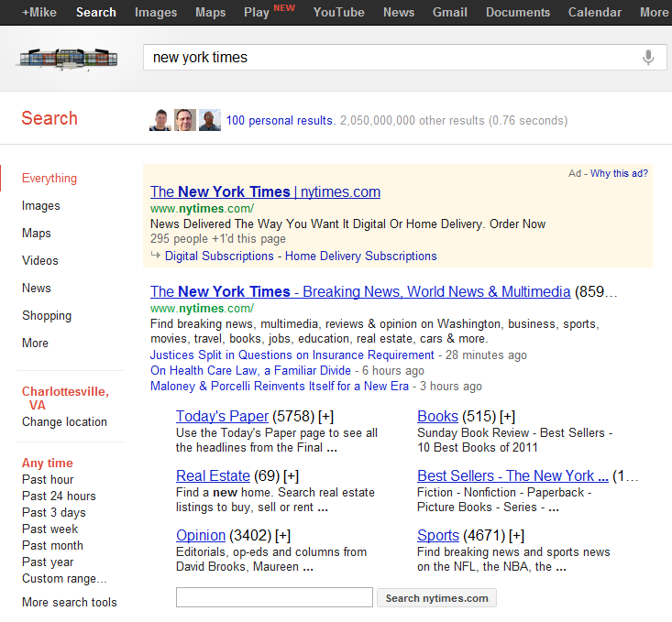Image resolution: width=672 pixels, height=622 pixels.
Task: Open YouTube from the top bar
Action: (338, 12)
